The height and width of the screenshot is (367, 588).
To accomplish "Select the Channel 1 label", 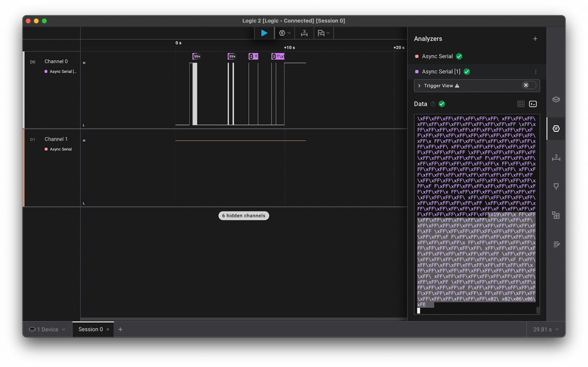I will [x=56, y=139].
